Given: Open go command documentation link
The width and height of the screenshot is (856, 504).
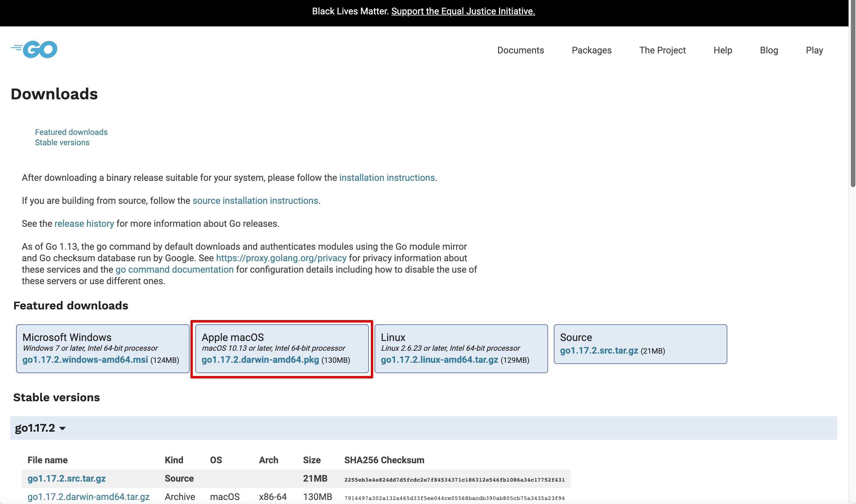Looking at the screenshot, I should point(174,270).
